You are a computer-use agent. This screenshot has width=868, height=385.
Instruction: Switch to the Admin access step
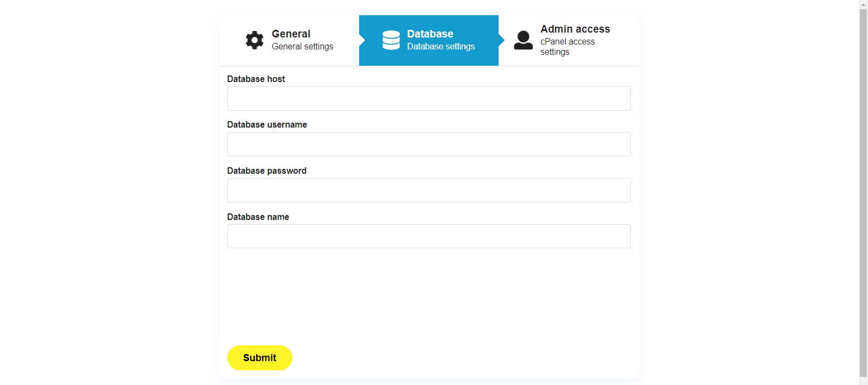click(x=575, y=29)
